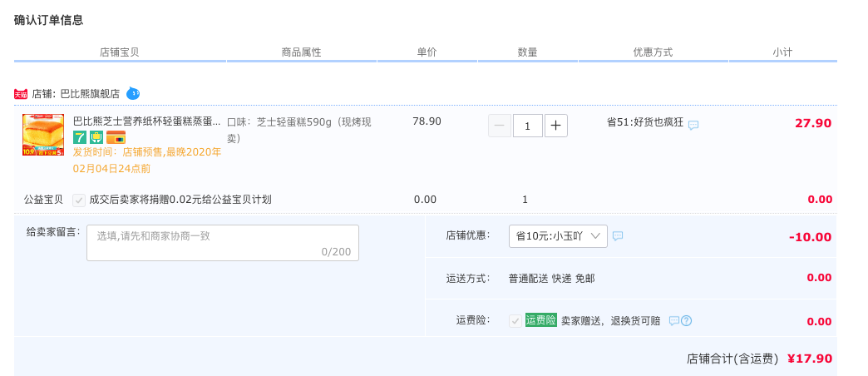The height and width of the screenshot is (376, 868).
Task: Click the 店铺宝贝 column header
Action: point(120,52)
